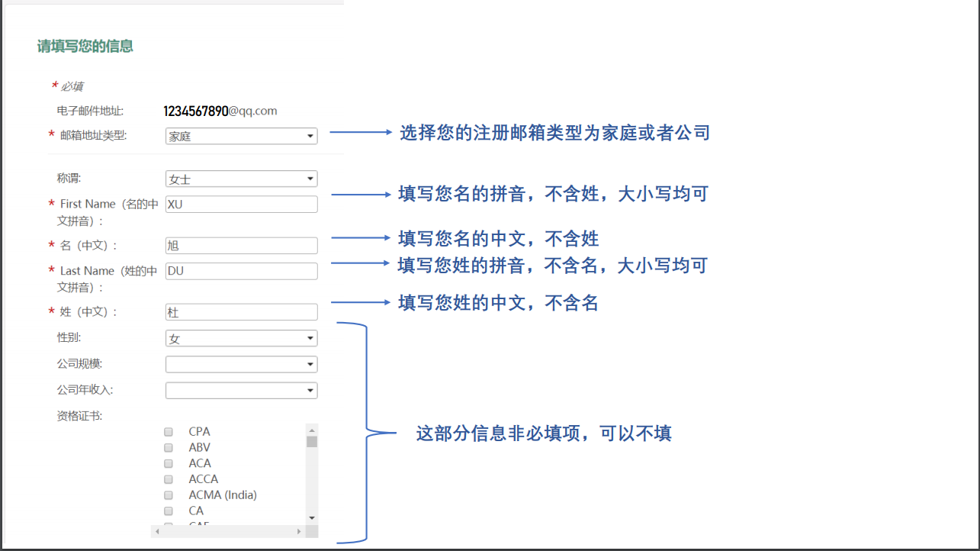Tick the CA certificate checkbox
This screenshot has height=551, width=980.
tap(169, 511)
